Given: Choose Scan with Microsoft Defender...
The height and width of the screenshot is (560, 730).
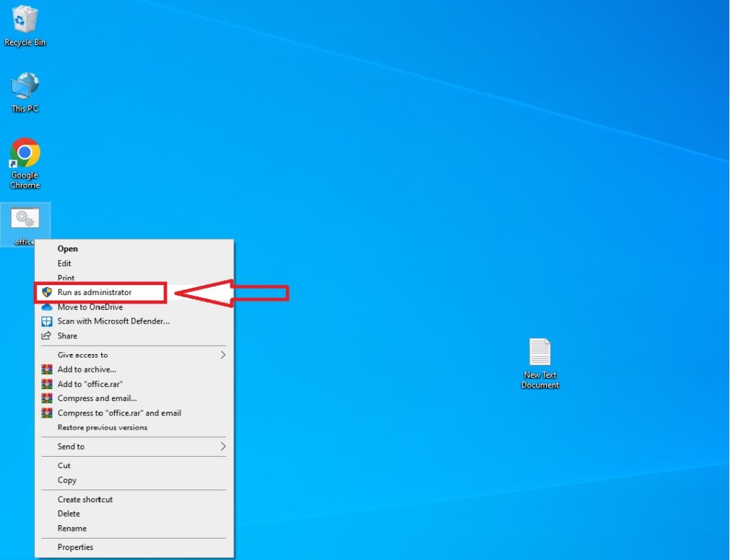Looking at the screenshot, I should click(x=134, y=321).
